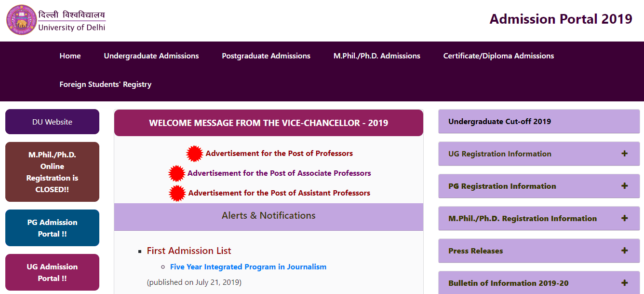
Task: Click the DU Website button
Action: (x=52, y=122)
